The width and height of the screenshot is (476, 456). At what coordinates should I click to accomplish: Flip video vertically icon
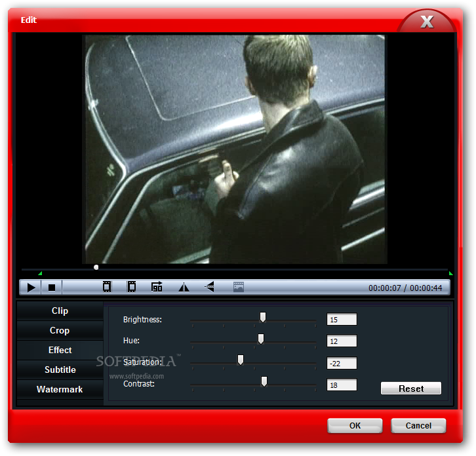point(209,287)
